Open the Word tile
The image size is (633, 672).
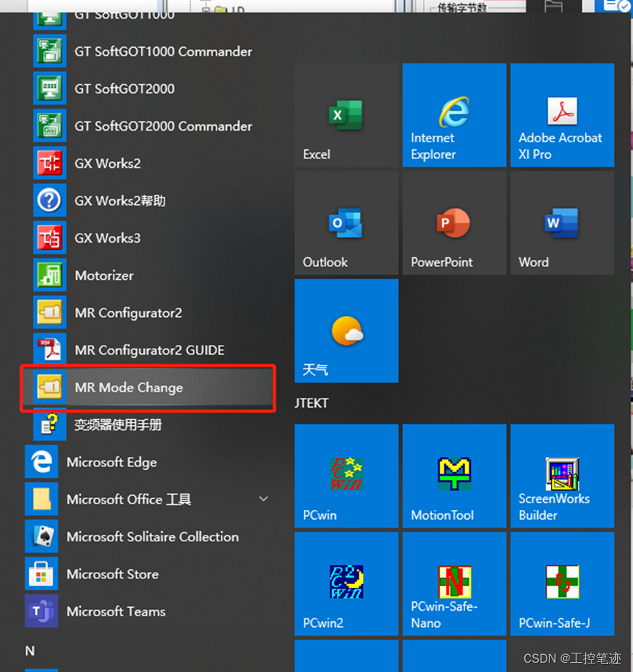click(x=562, y=223)
